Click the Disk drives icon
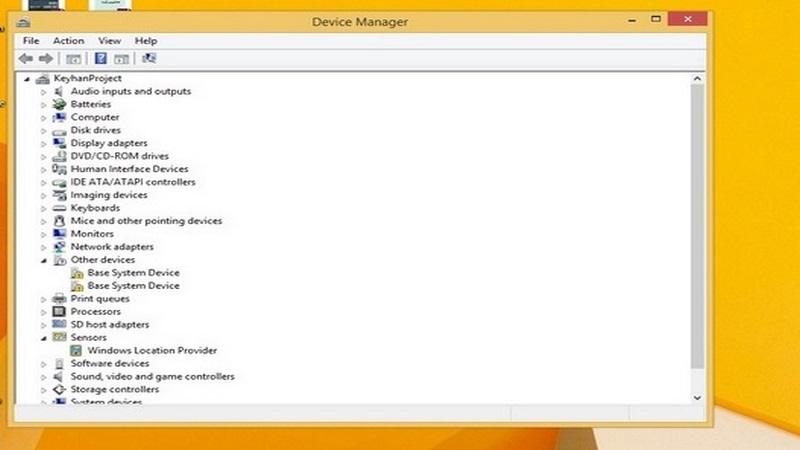The width and height of the screenshot is (800, 450). tap(59, 131)
